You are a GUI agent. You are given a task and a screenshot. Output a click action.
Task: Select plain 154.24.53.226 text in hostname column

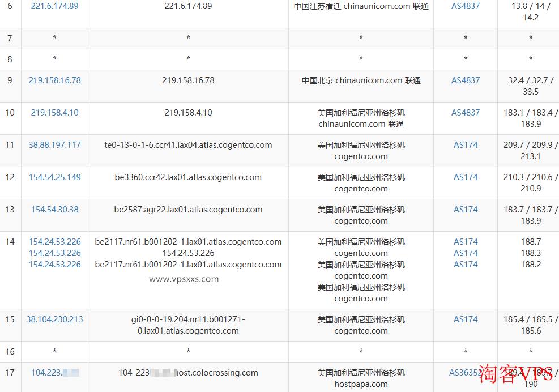coord(188,253)
